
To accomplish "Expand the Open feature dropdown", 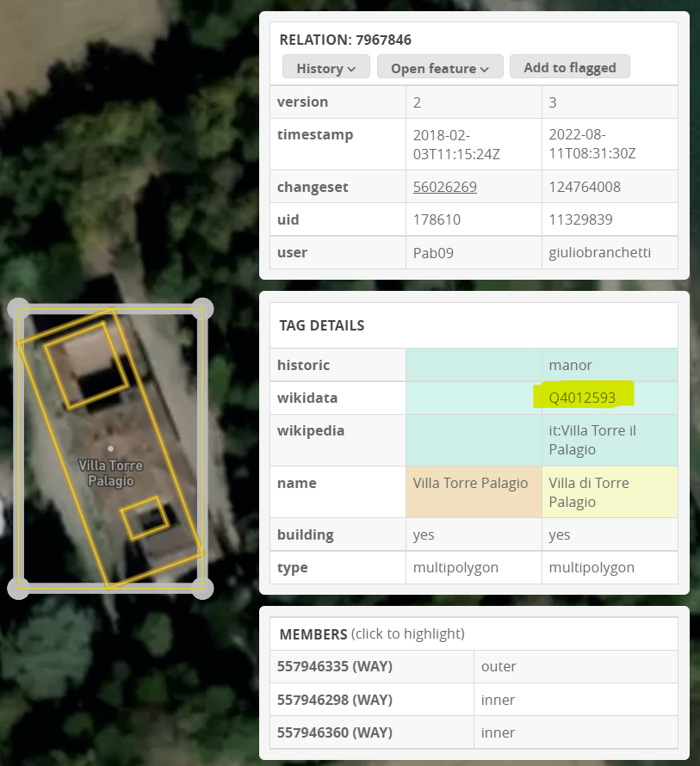I will tap(440, 66).
